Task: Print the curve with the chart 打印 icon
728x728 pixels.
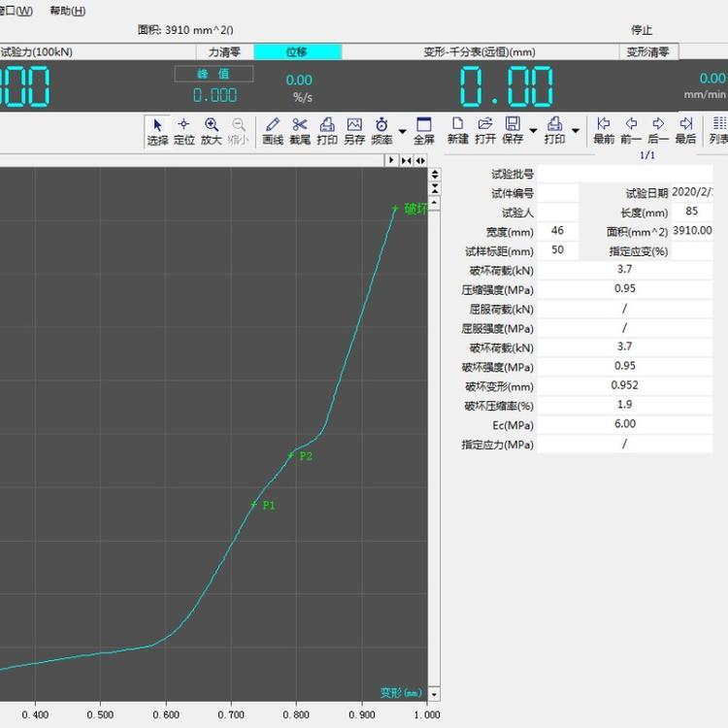Action: click(327, 131)
